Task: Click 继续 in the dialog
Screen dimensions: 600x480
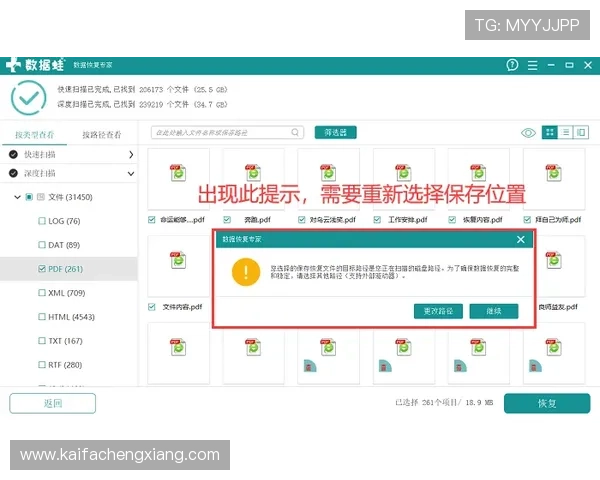Action: (x=494, y=311)
